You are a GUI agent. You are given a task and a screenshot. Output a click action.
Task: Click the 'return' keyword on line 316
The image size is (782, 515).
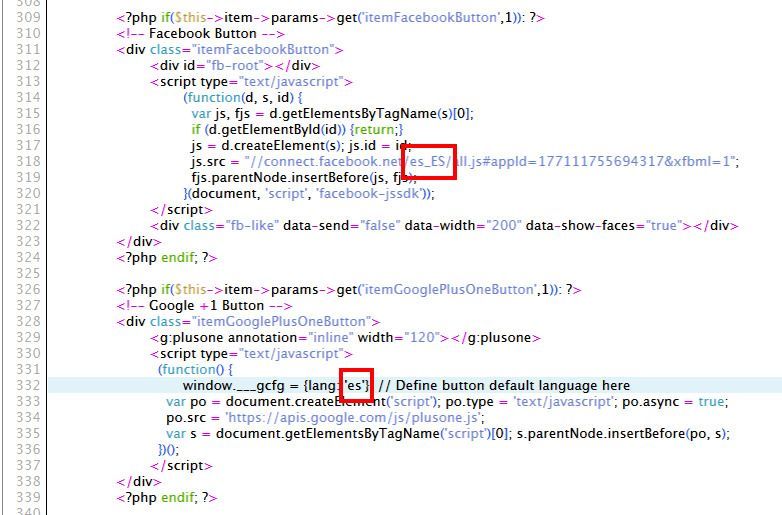coord(374,130)
